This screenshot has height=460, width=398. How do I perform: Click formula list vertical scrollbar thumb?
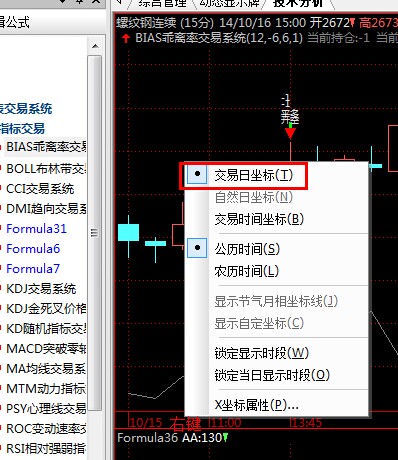[x=95, y=232]
